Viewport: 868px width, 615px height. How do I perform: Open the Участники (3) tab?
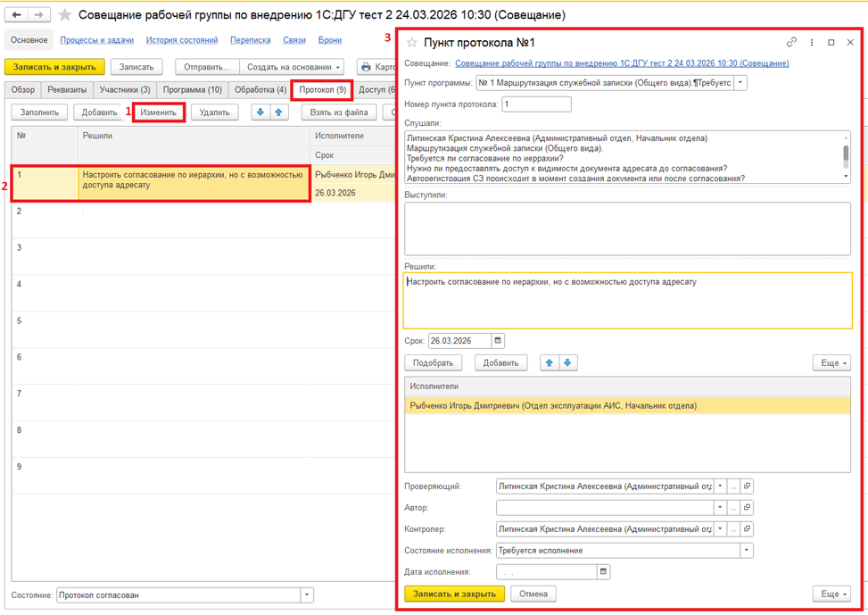click(x=124, y=90)
